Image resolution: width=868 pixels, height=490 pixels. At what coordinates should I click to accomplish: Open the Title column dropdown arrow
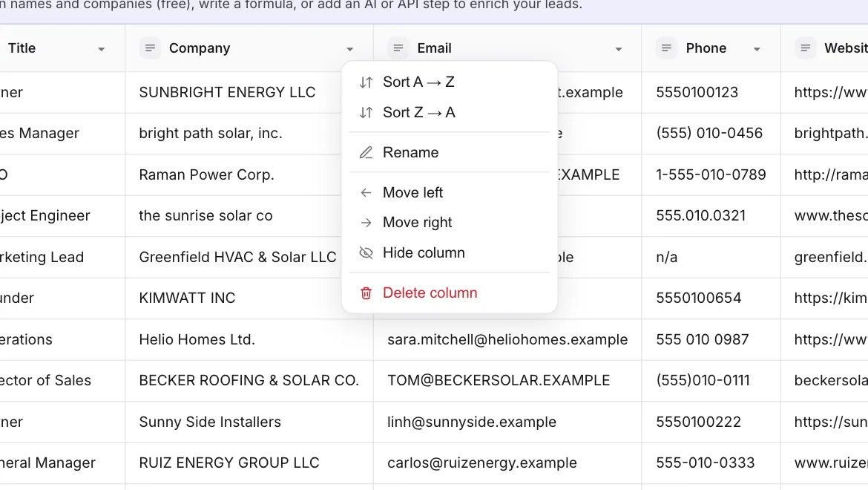(102, 49)
